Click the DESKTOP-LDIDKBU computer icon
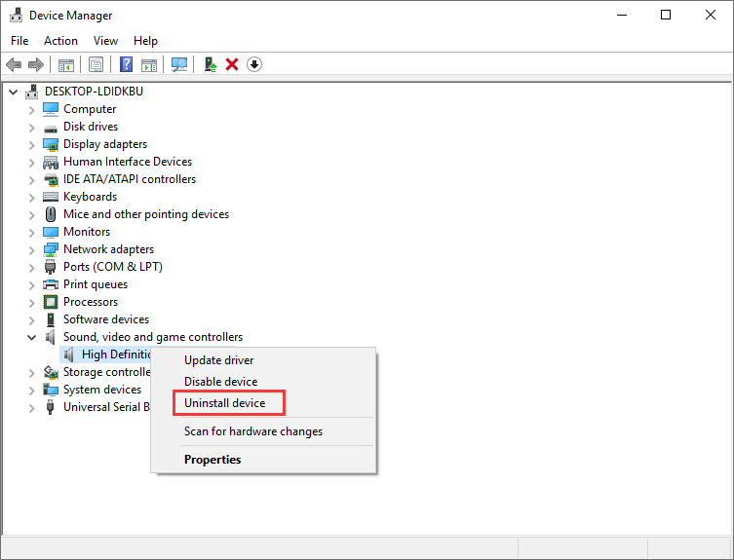Image resolution: width=734 pixels, height=560 pixels. pyautogui.click(x=32, y=92)
